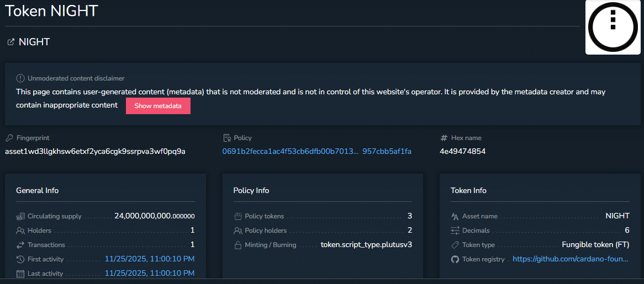
Task: Click the Show metadata button
Action: [158, 106]
